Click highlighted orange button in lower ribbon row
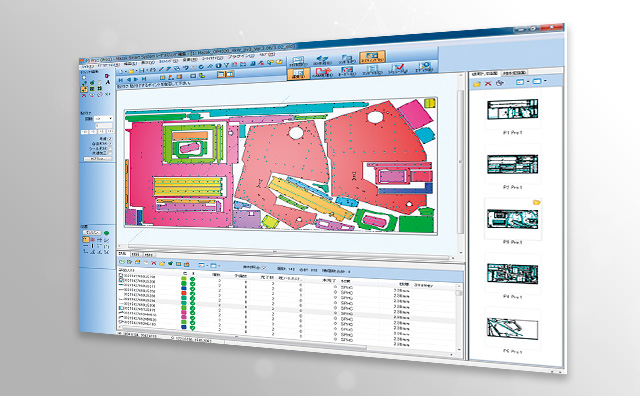Viewport: 640px width, 396px height. click(x=298, y=74)
